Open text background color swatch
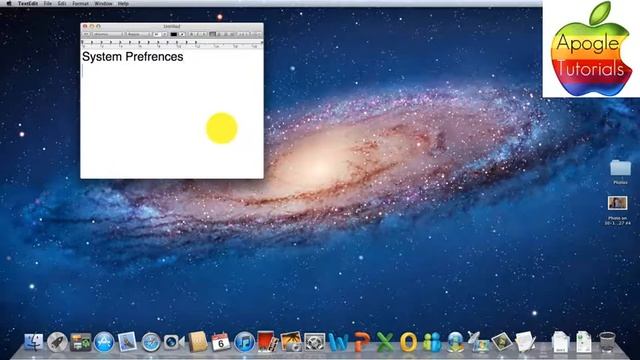Image resolution: width=640 pixels, height=360 pixels. click(x=182, y=34)
